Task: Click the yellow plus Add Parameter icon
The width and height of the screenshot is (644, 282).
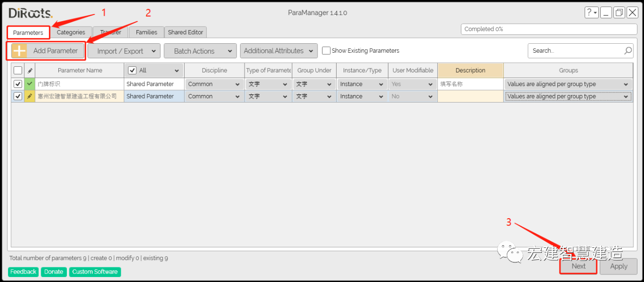Action: (19, 51)
